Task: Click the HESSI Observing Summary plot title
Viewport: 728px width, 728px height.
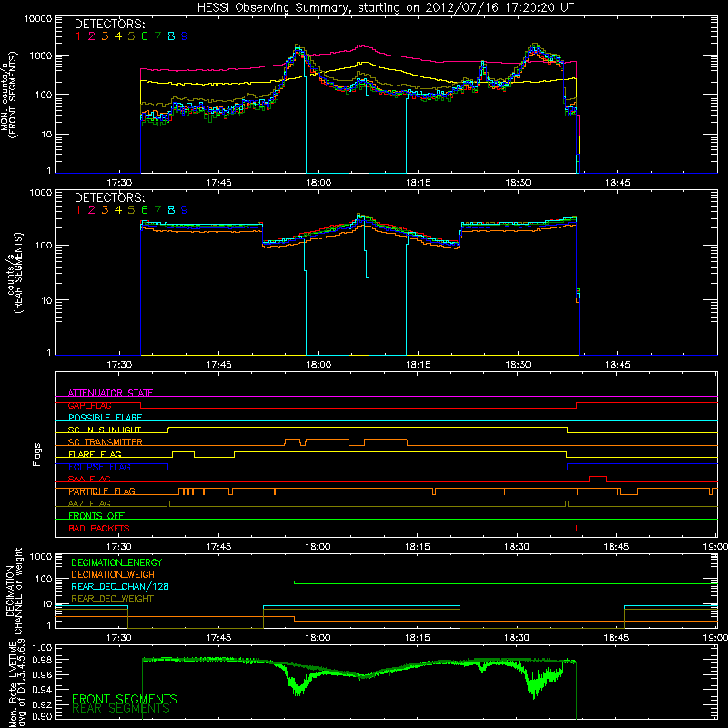Action: point(385,8)
